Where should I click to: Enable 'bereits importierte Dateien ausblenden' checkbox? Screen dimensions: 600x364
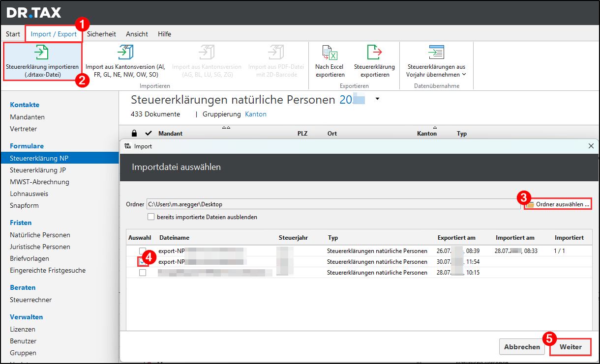(x=151, y=217)
